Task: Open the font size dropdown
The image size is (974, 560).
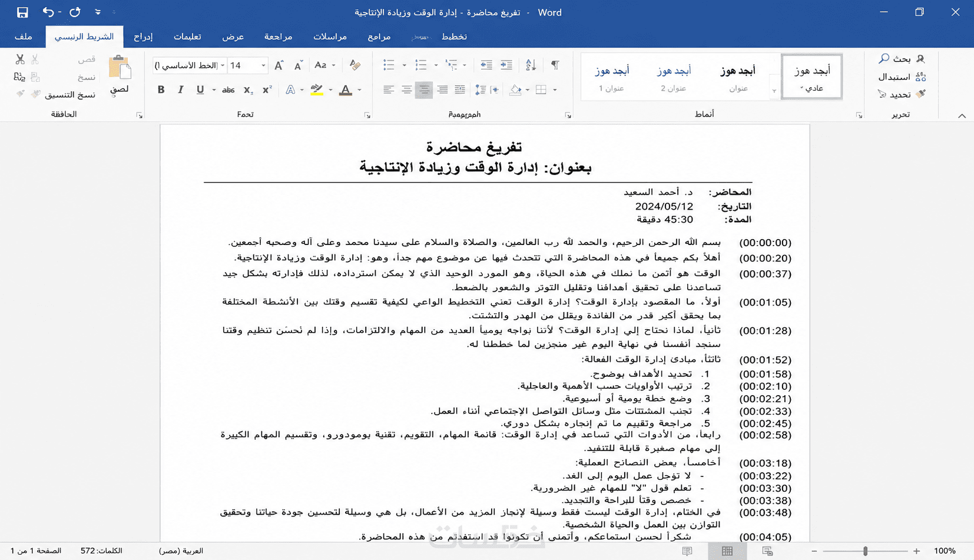Action: (263, 65)
